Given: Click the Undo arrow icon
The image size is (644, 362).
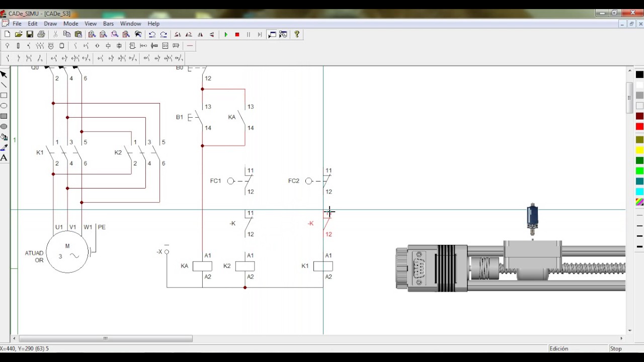Looking at the screenshot, I should [x=152, y=34].
